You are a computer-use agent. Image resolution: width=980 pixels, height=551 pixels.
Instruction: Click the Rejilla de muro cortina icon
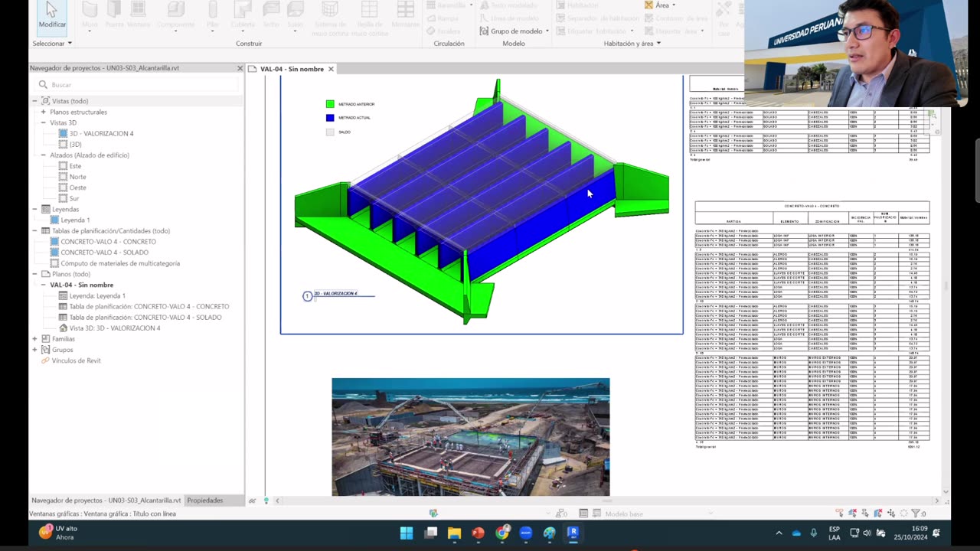click(x=369, y=18)
